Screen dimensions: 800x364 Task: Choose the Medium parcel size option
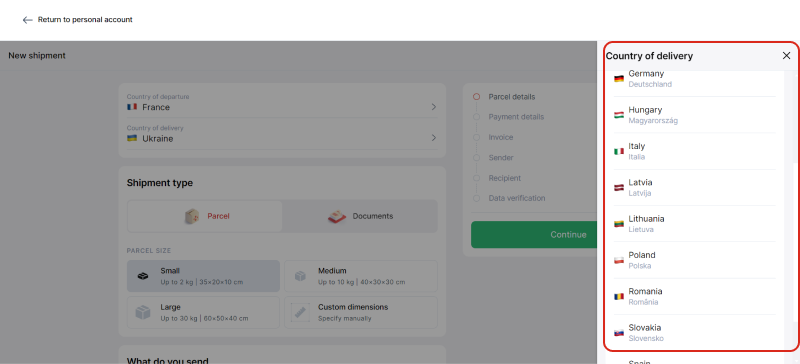(x=361, y=276)
